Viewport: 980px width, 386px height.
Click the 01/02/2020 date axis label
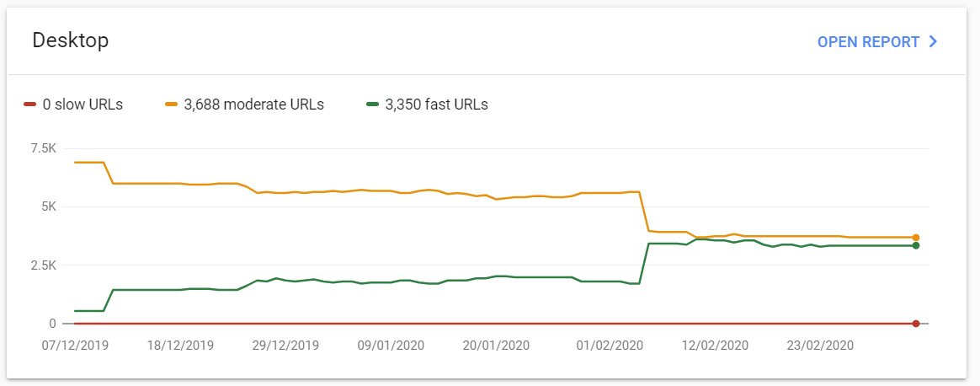tap(610, 346)
